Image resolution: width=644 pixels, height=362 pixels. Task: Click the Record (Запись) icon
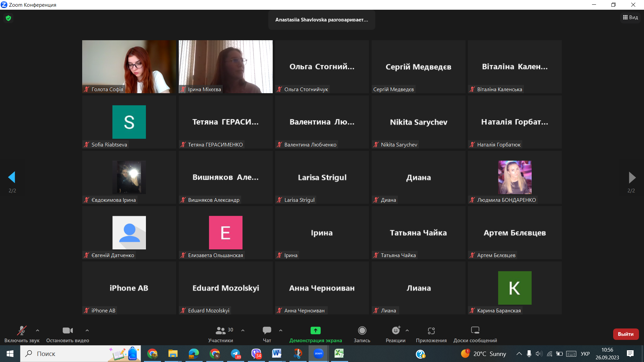coord(362,330)
